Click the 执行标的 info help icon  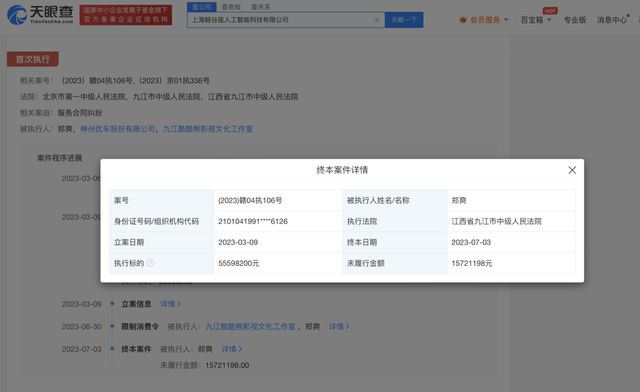[150, 263]
